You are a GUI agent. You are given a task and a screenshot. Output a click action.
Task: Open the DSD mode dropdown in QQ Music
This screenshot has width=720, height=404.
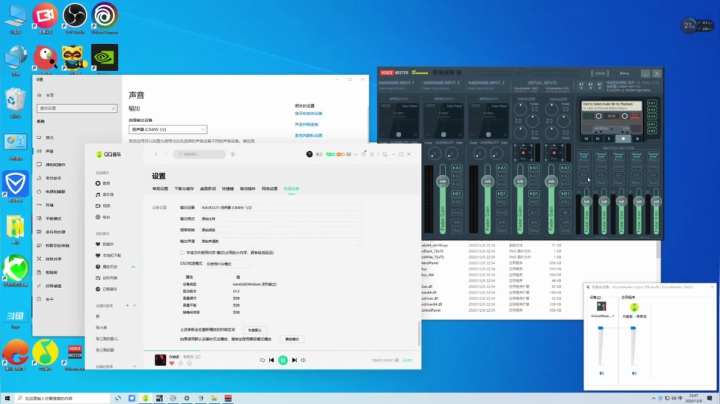228,264
